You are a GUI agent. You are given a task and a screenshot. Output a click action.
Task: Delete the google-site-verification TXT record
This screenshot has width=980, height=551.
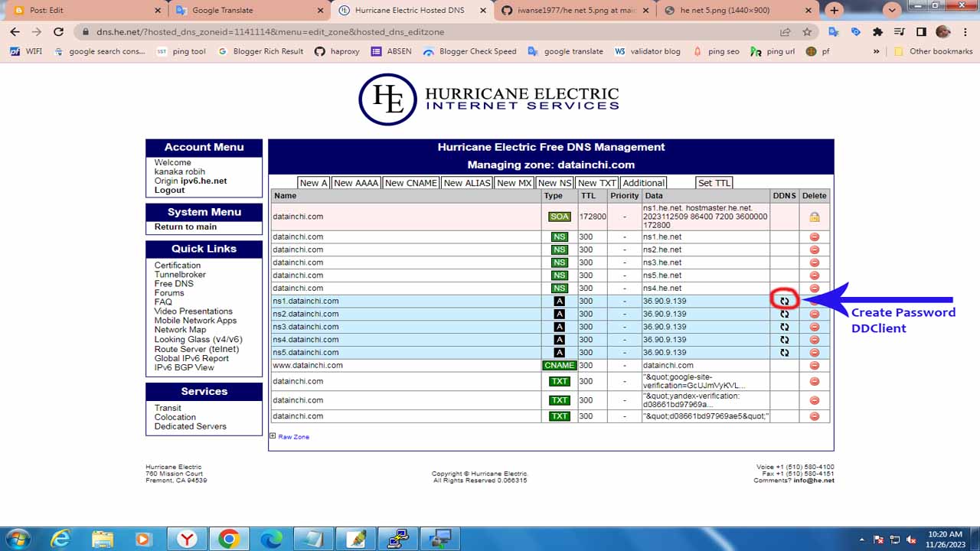point(815,381)
